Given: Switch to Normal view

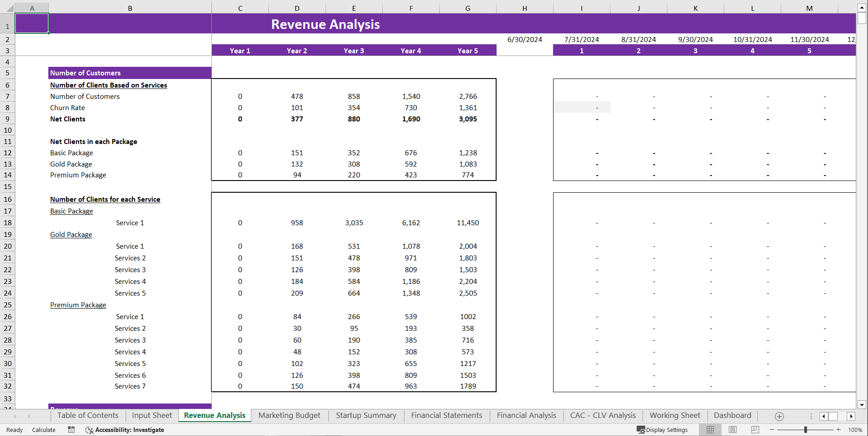Looking at the screenshot, I should [x=710, y=430].
